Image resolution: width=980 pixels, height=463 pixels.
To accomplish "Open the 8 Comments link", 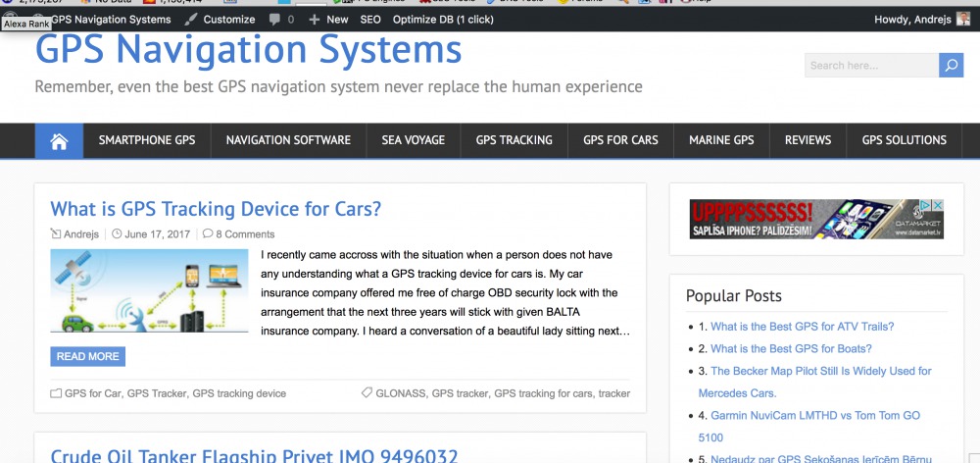I will click(245, 234).
